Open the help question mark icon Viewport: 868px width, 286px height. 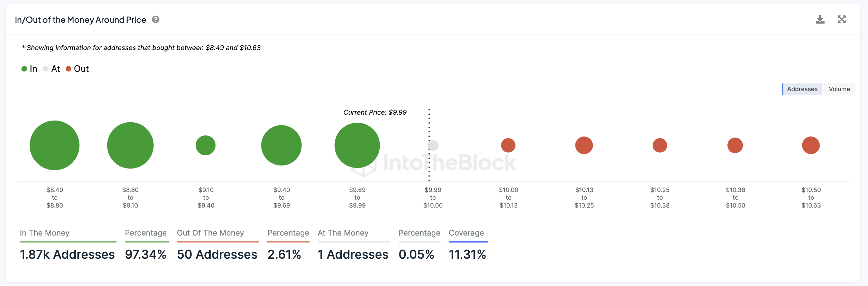(x=156, y=20)
